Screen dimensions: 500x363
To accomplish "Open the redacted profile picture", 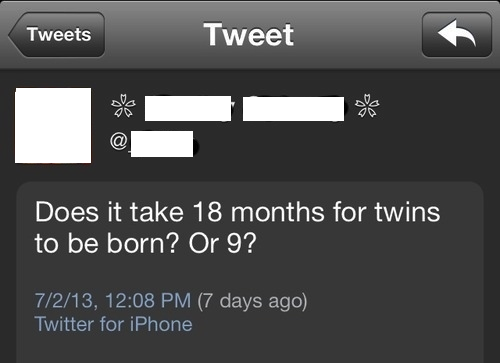I will pos(53,126).
